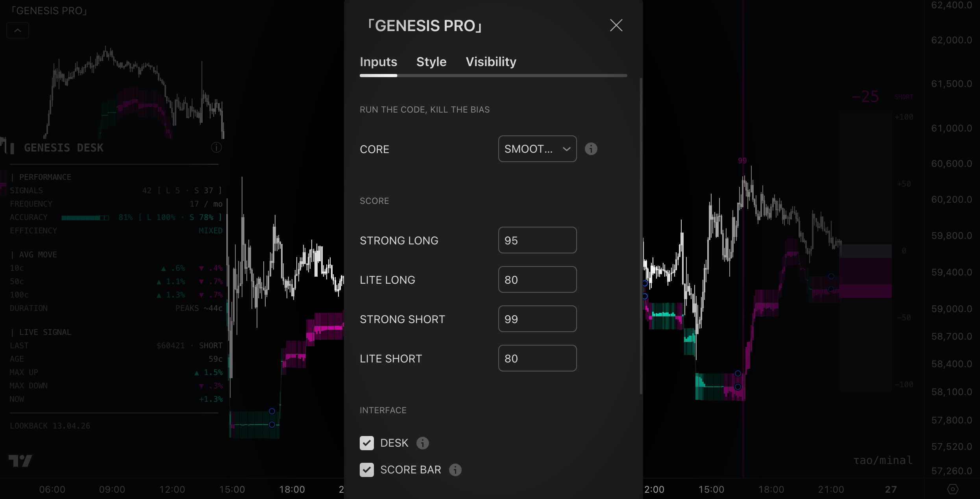Click the GENESIS PRO legend title on chart

49,11
